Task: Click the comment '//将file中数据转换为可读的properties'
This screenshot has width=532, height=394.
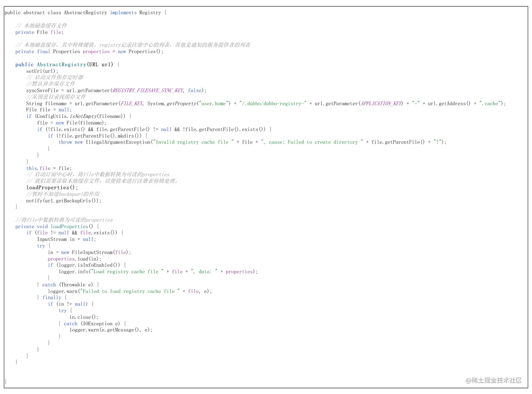Action: coord(64,220)
